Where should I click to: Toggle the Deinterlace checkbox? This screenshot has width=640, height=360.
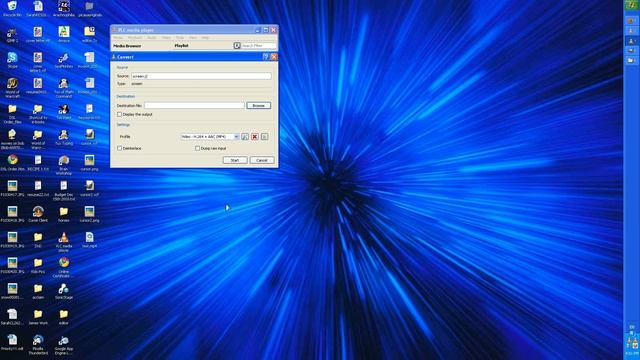click(119, 148)
